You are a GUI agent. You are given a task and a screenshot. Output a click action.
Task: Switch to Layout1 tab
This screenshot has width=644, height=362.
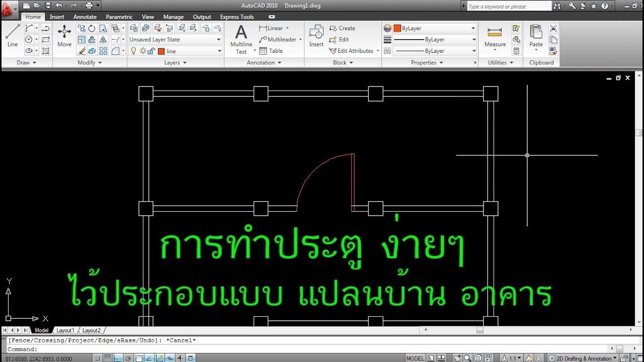65,330
